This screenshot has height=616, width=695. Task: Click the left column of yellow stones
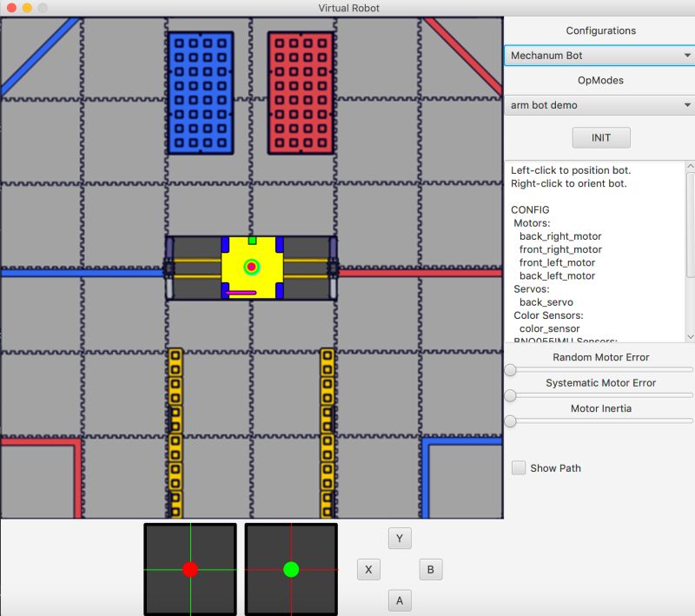pos(175,433)
